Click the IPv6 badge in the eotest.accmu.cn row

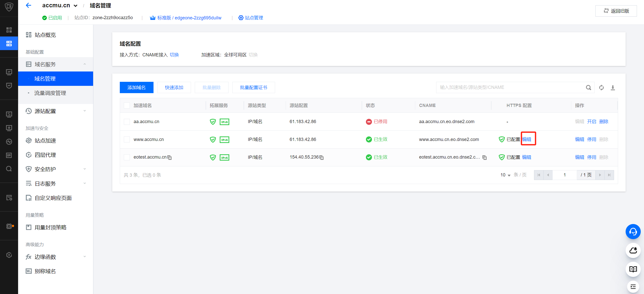pos(224,158)
